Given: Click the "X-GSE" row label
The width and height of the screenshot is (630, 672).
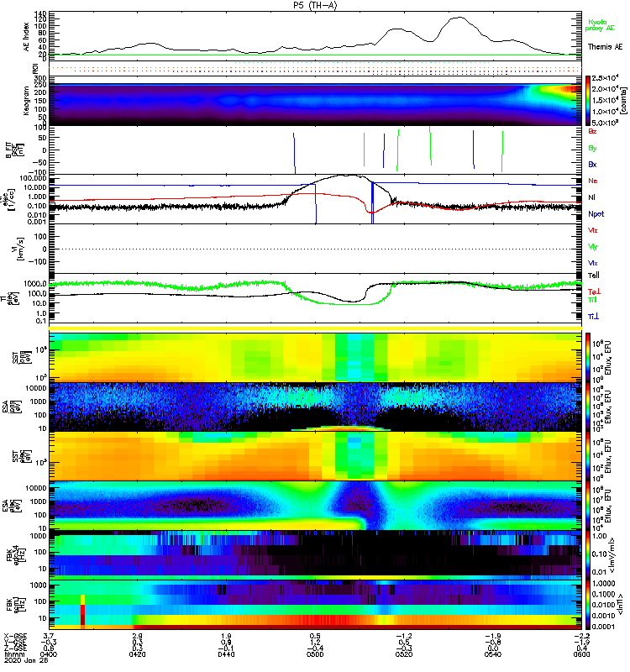Looking at the screenshot, I should click(14, 636).
